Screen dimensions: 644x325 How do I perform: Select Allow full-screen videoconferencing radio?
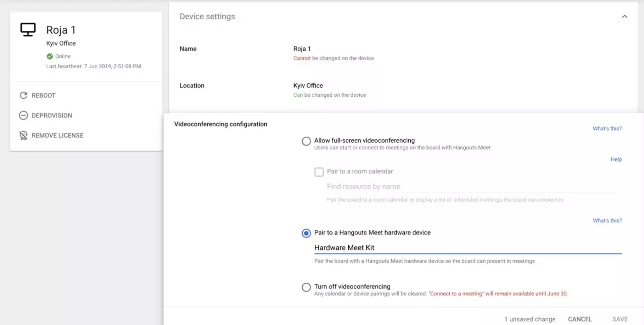(x=306, y=141)
